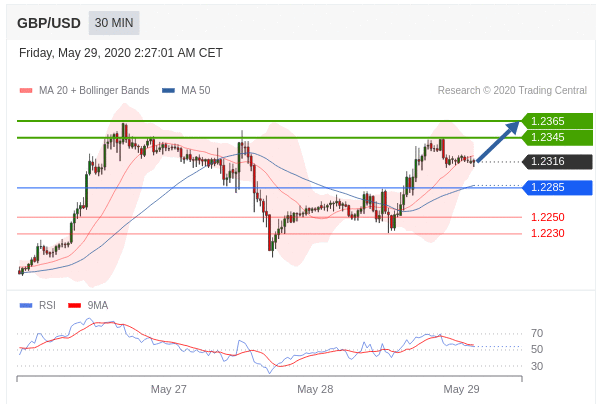
Task: Click the 9MA red legend swatch
Action: pyautogui.click(x=74, y=306)
